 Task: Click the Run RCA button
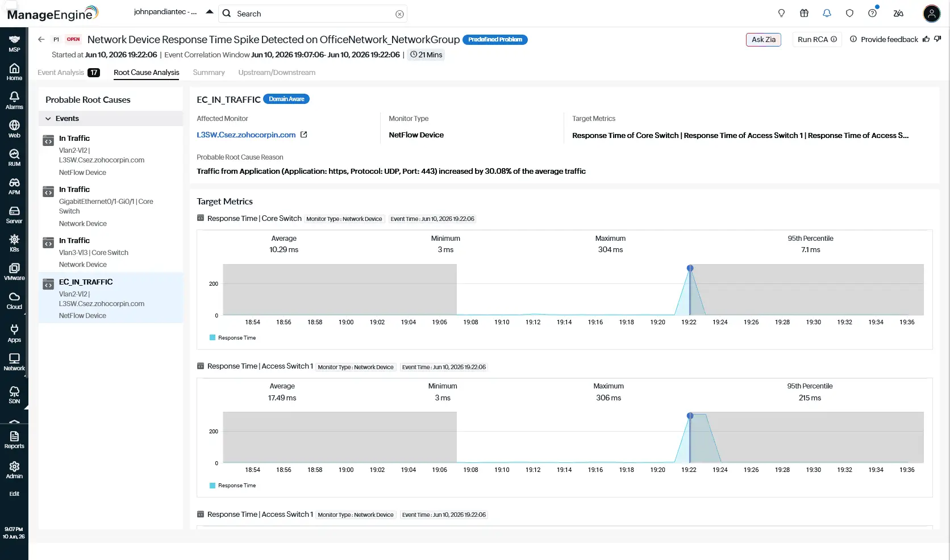817,39
